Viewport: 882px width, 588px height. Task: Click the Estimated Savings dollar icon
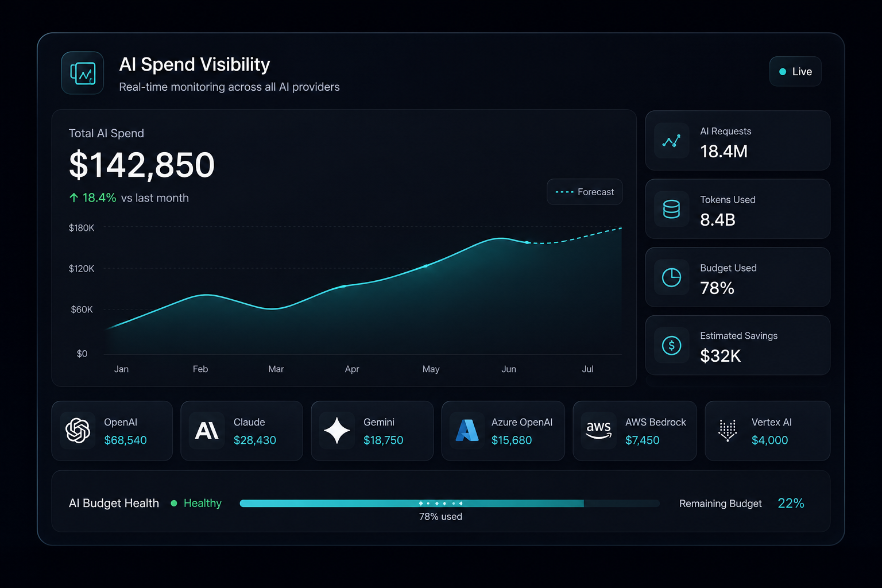point(671,345)
